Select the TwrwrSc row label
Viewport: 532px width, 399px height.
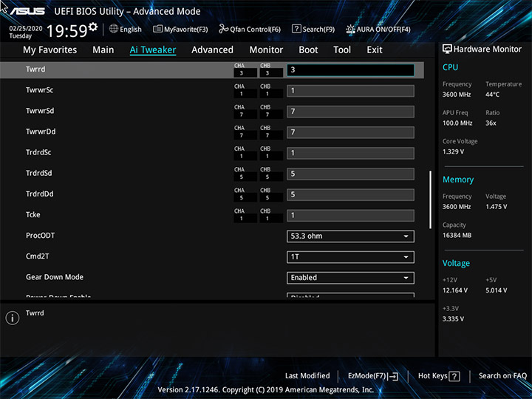pyautogui.click(x=40, y=90)
